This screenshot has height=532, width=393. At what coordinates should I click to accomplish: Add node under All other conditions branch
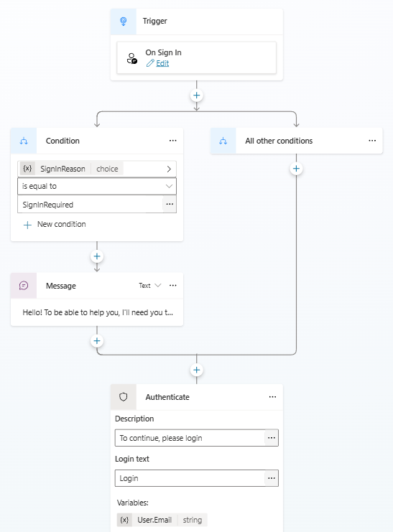[296, 169]
